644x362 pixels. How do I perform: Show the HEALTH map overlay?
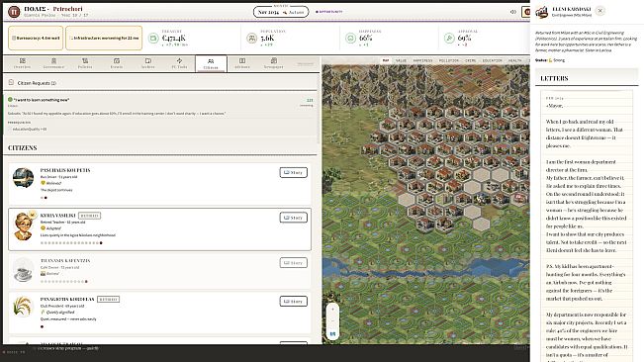[x=514, y=60]
